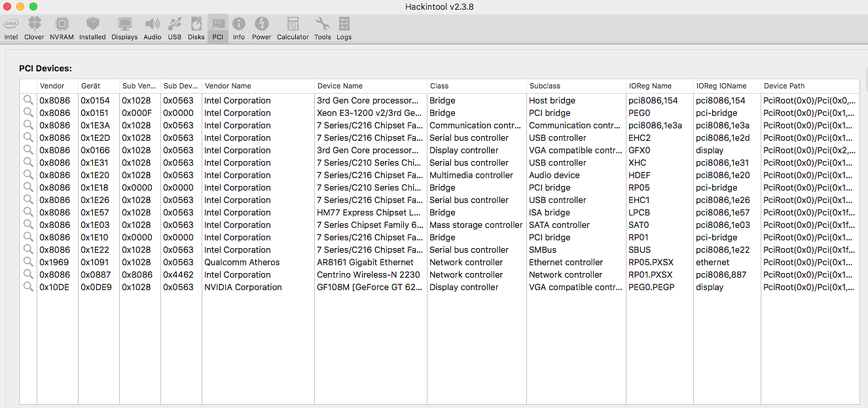Open the Clover toolbar section

pos(34,29)
